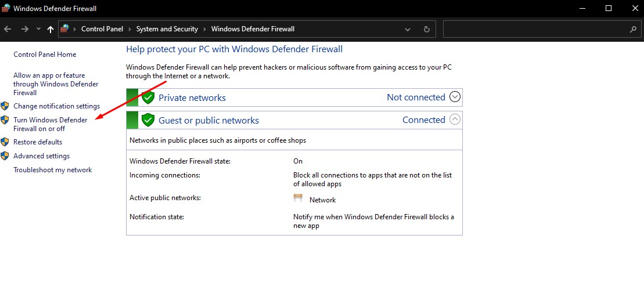Click Restore defaults link
Image resolution: width=644 pixels, height=308 pixels.
pos(38,142)
